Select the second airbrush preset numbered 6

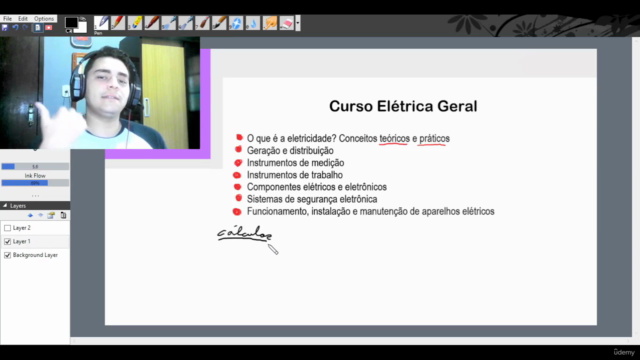[186, 23]
